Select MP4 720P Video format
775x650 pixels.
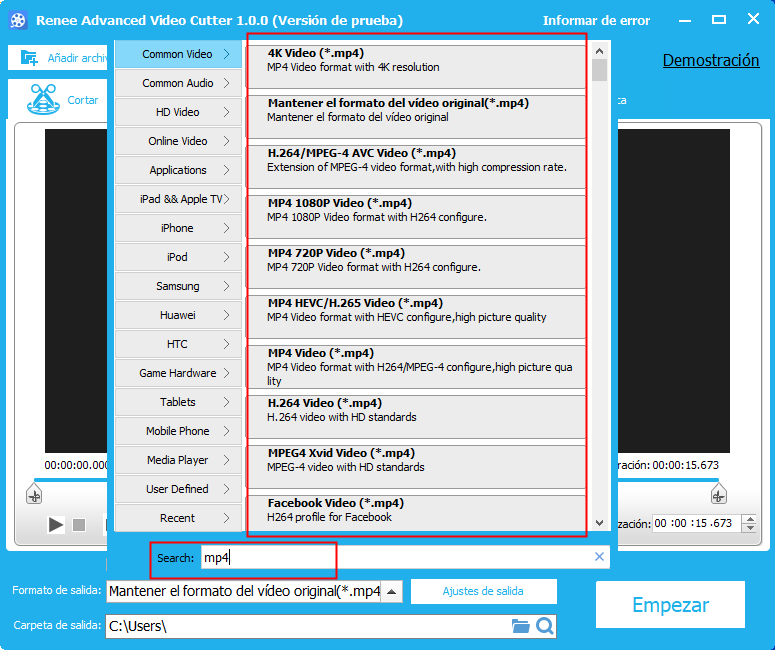[x=416, y=266]
